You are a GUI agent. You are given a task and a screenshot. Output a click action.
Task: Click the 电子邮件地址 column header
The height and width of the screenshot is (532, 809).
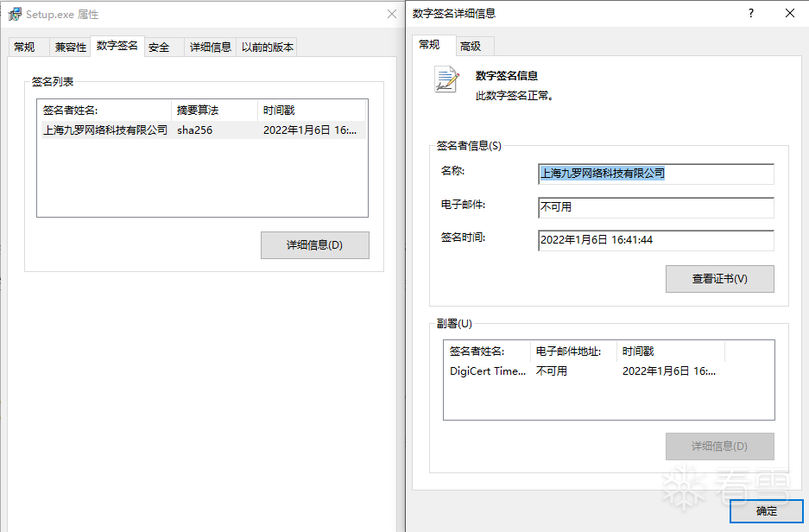pos(574,351)
